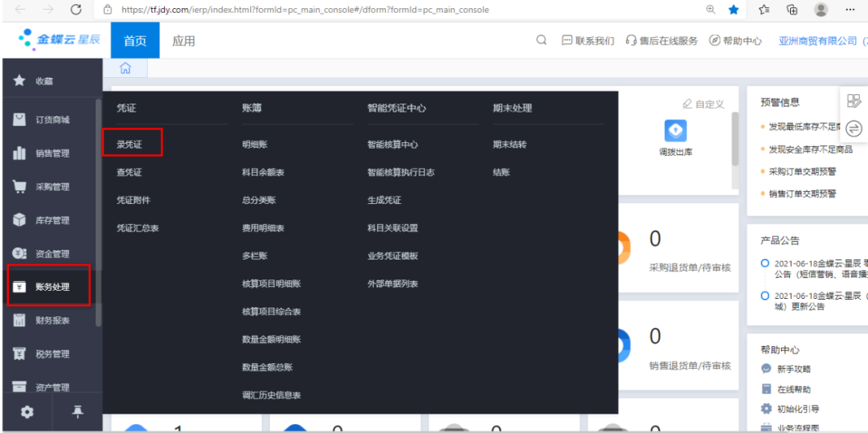Click the settings gear in sidebar bottom
The height and width of the screenshot is (433, 868).
pos(27,412)
